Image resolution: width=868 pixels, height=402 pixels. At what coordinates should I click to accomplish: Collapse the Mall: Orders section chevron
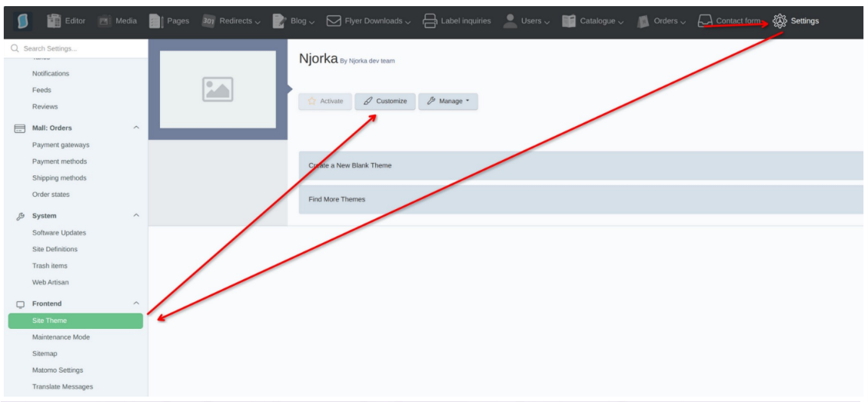[136, 128]
